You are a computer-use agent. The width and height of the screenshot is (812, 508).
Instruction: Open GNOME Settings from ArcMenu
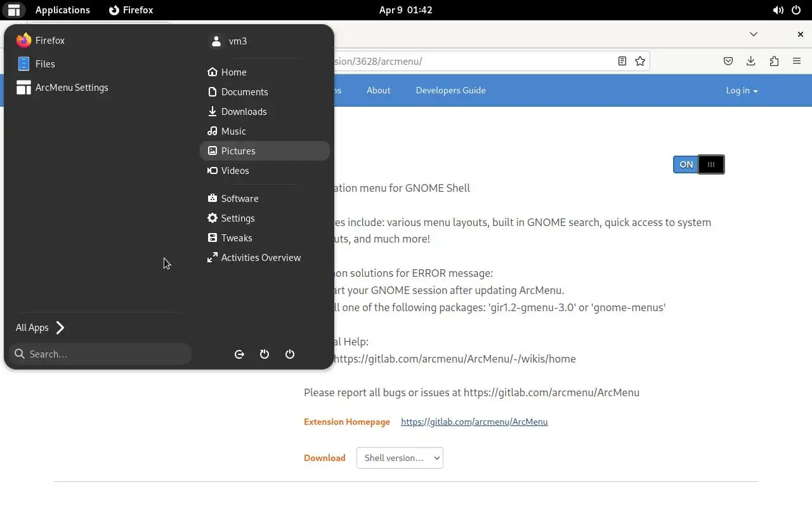tap(265, 218)
